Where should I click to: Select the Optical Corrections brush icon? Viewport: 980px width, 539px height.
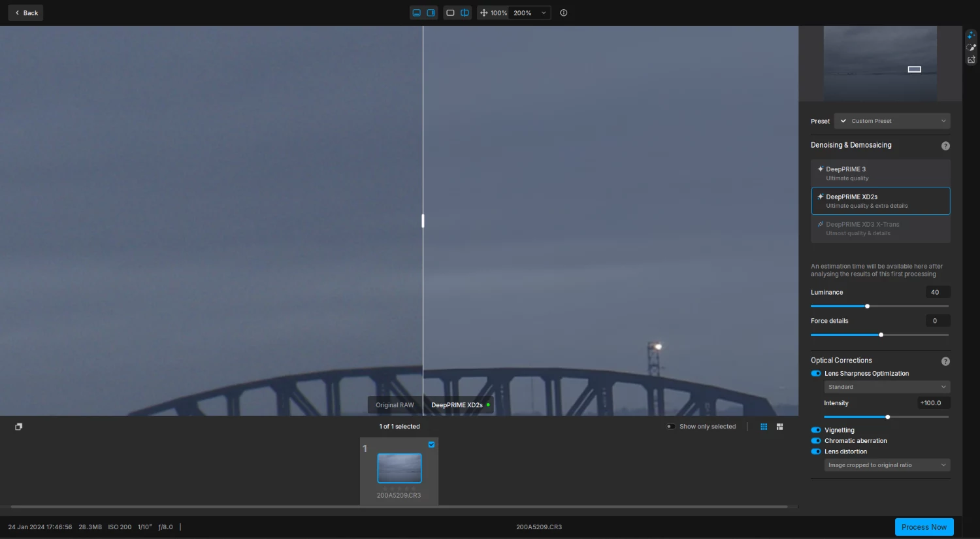click(x=971, y=46)
